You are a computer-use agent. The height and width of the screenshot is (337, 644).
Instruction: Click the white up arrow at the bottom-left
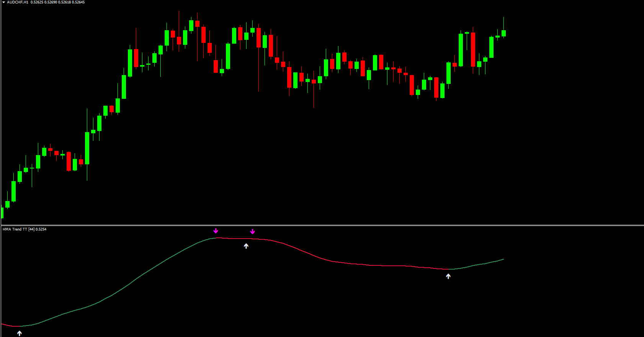[20, 334]
